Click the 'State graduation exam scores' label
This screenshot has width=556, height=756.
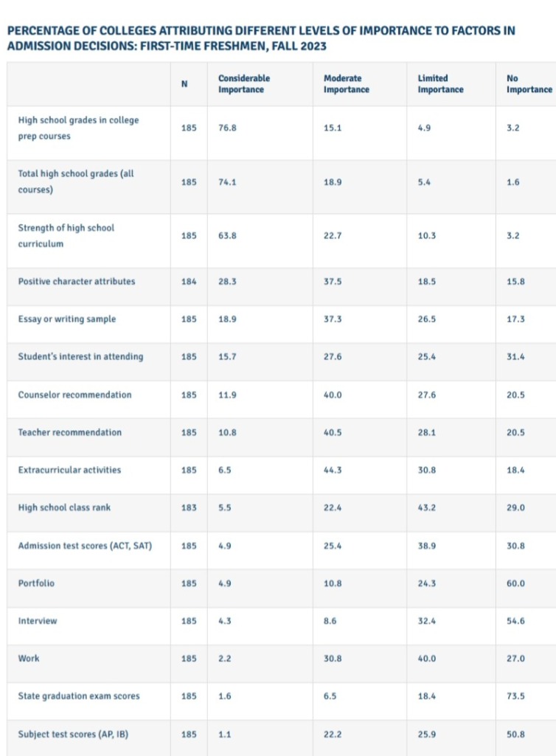[x=79, y=696]
